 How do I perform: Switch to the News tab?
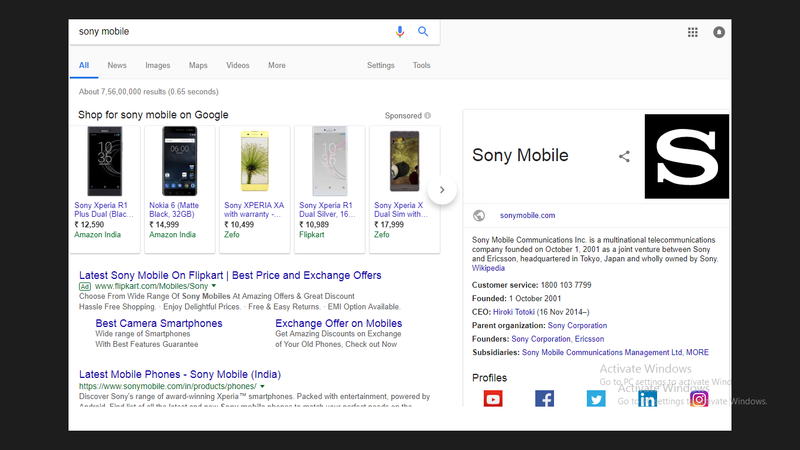[117, 66]
